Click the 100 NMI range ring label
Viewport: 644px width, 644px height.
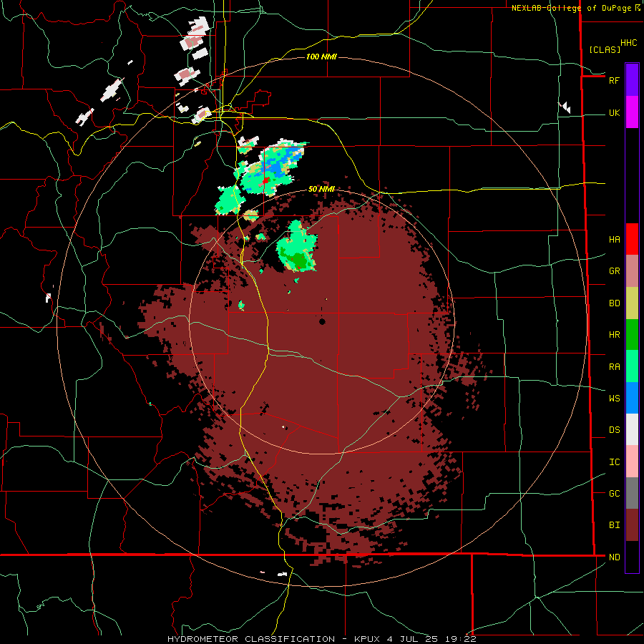[321, 57]
